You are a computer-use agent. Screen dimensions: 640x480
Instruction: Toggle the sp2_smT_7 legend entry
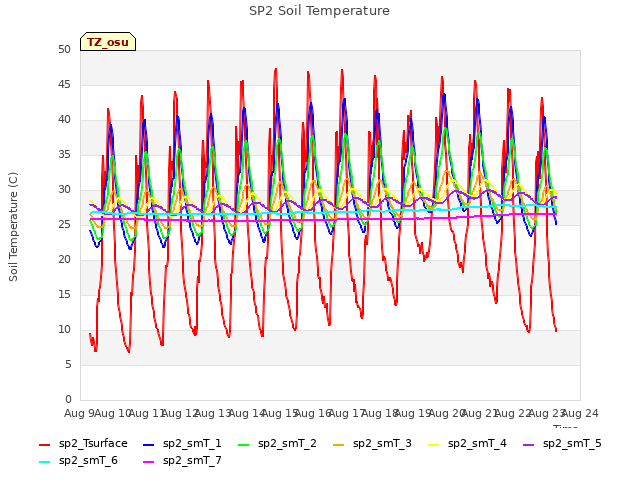182,461
